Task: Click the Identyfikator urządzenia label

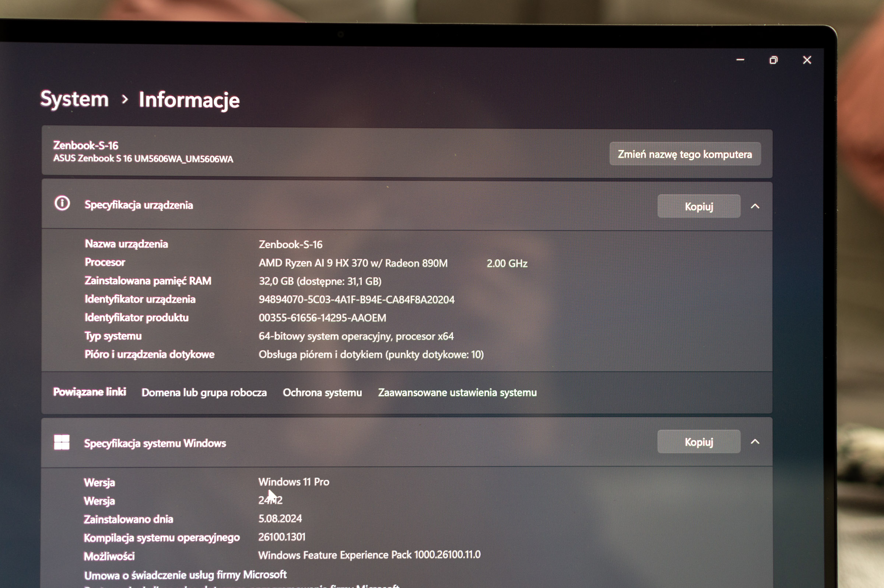Action: pos(140,299)
